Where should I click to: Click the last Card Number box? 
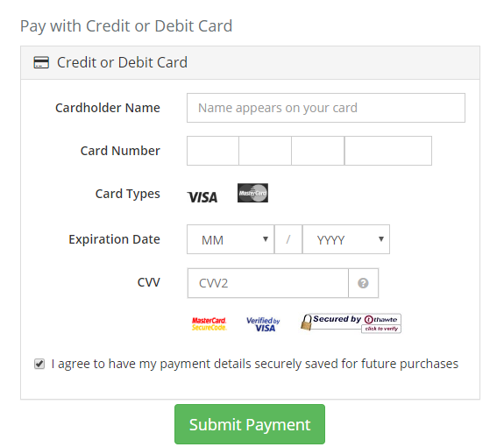click(388, 151)
